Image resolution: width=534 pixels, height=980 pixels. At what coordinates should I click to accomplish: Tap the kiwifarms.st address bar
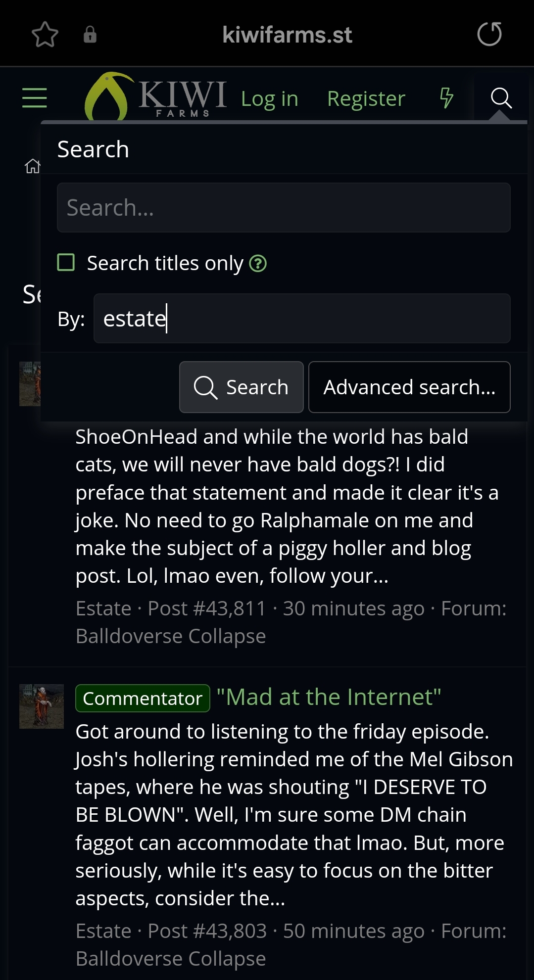click(x=287, y=35)
